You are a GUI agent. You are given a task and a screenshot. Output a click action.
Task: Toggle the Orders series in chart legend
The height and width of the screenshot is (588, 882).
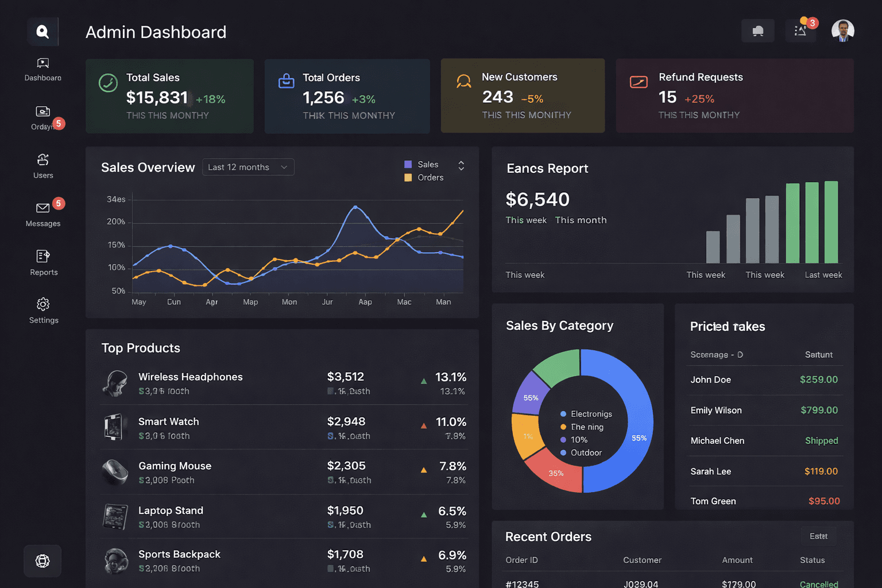pos(424,178)
